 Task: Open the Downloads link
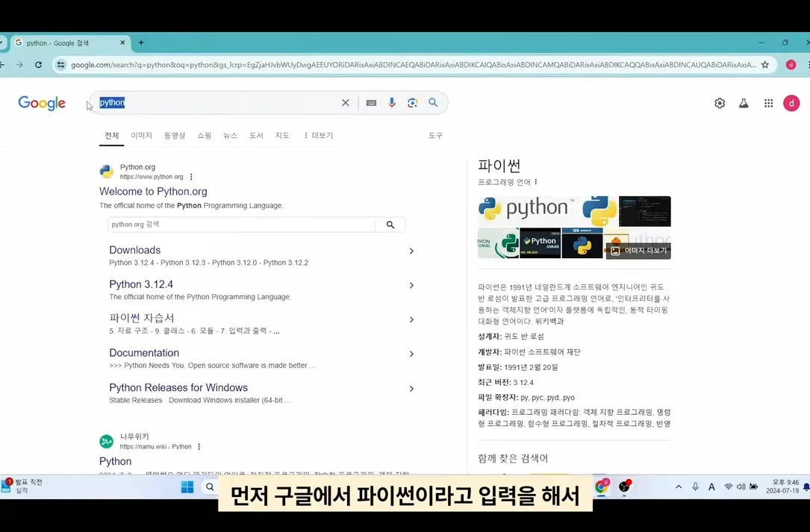[x=135, y=250]
